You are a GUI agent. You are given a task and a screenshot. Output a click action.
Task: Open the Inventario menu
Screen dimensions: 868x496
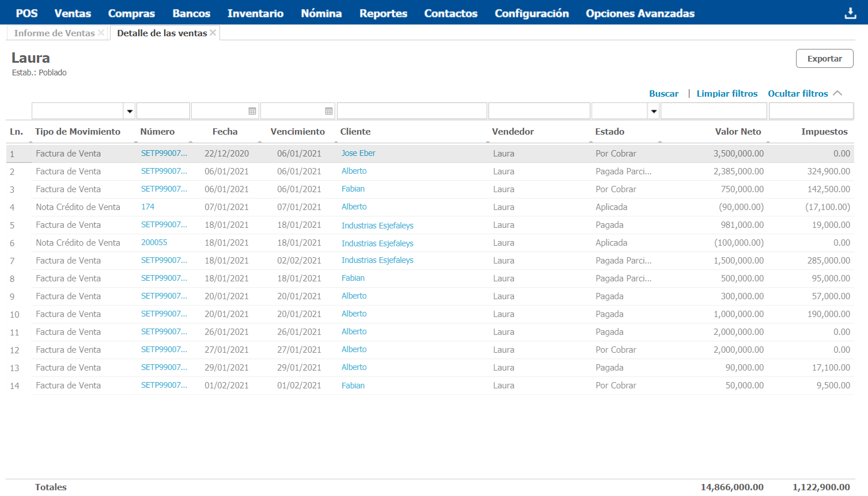click(x=255, y=13)
